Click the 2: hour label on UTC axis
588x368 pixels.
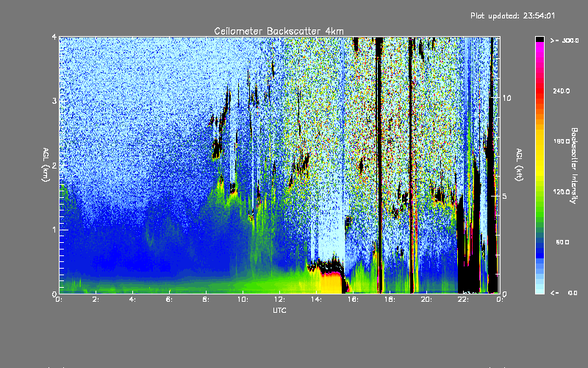pyautogui.click(x=96, y=300)
